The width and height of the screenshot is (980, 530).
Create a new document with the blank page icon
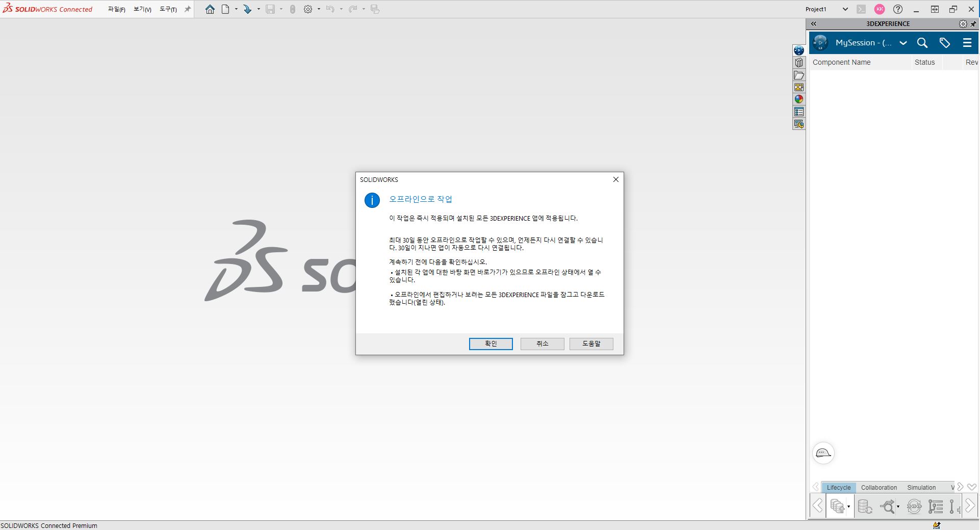point(225,9)
